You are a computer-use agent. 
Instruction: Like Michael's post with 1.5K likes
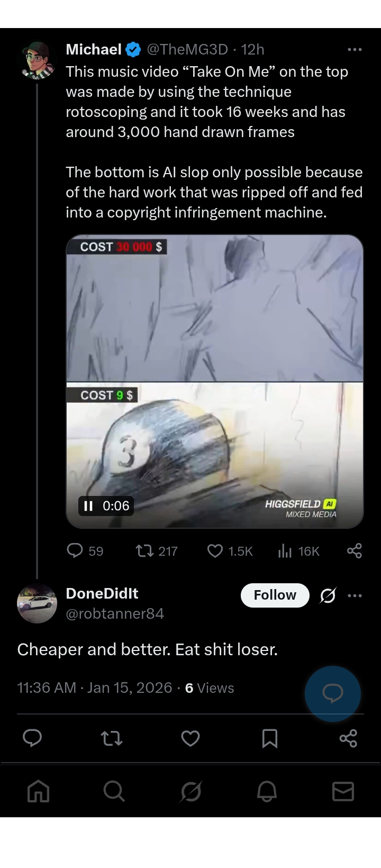point(215,551)
